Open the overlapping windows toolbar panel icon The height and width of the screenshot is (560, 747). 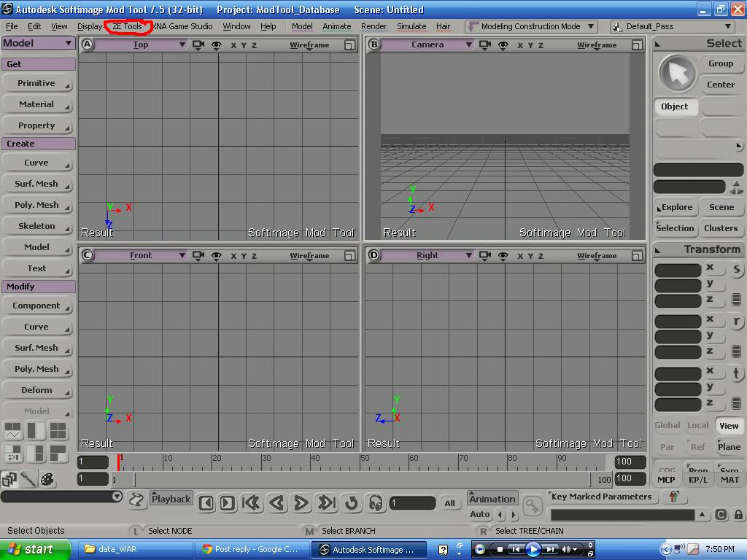(x=9, y=479)
